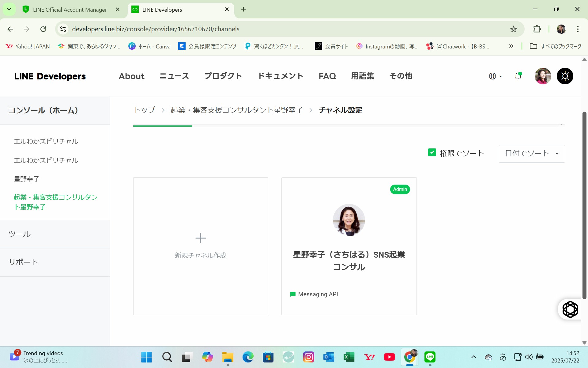Screen dimensions: 588x368
Task: Open the language globe selector
Action: [x=495, y=76]
